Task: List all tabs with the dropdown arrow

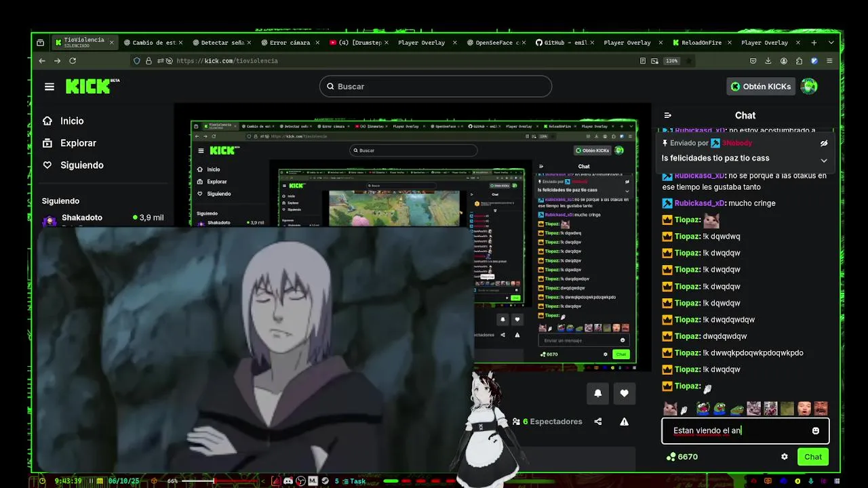Action: [831, 43]
